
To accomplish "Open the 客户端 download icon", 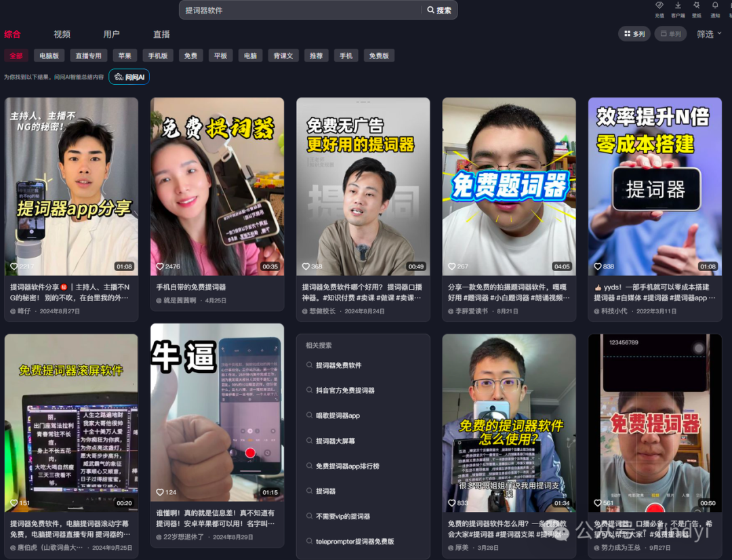I will click(678, 5).
